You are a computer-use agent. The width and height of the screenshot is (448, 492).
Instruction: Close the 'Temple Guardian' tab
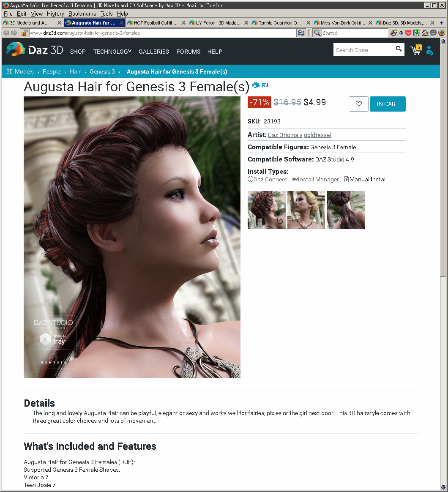coord(308,22)
